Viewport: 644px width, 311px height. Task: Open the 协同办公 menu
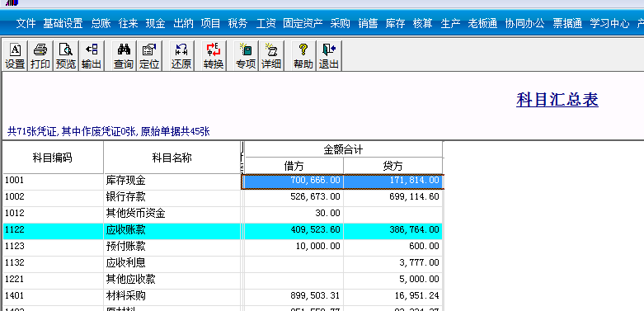pos(525,23)
